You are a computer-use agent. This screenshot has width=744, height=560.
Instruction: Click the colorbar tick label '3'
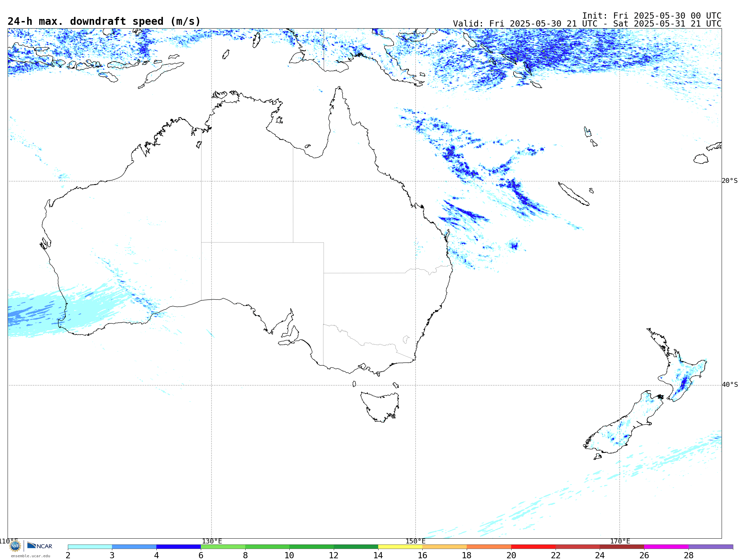pyautogui.click(x=112, y=556)
